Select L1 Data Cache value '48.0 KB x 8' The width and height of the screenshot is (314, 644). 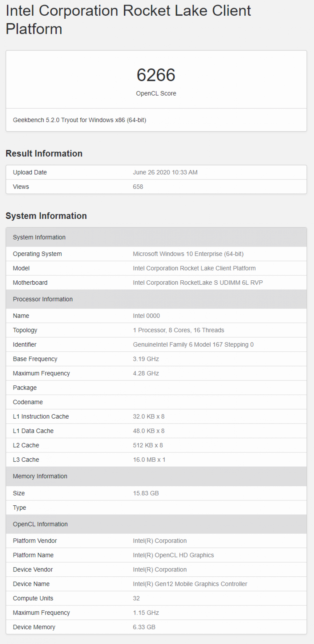(149, 431)
